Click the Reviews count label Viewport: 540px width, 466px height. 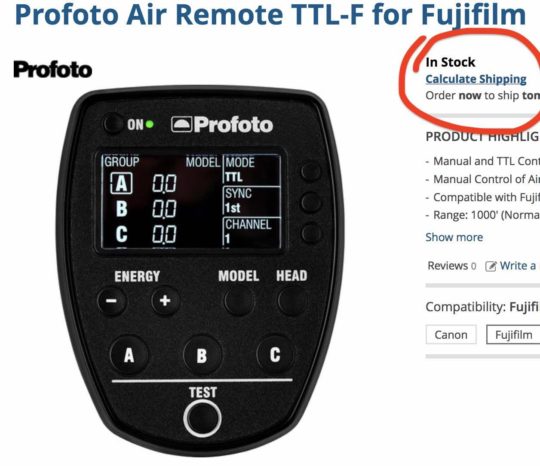pyautogui.click(x=451, y=266)
